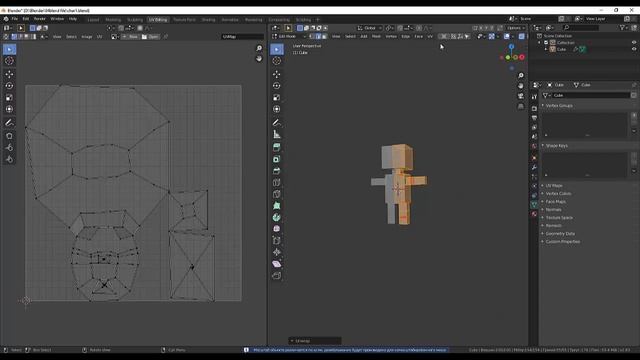Enable face select mode in 3D viewport

(324, 36)
